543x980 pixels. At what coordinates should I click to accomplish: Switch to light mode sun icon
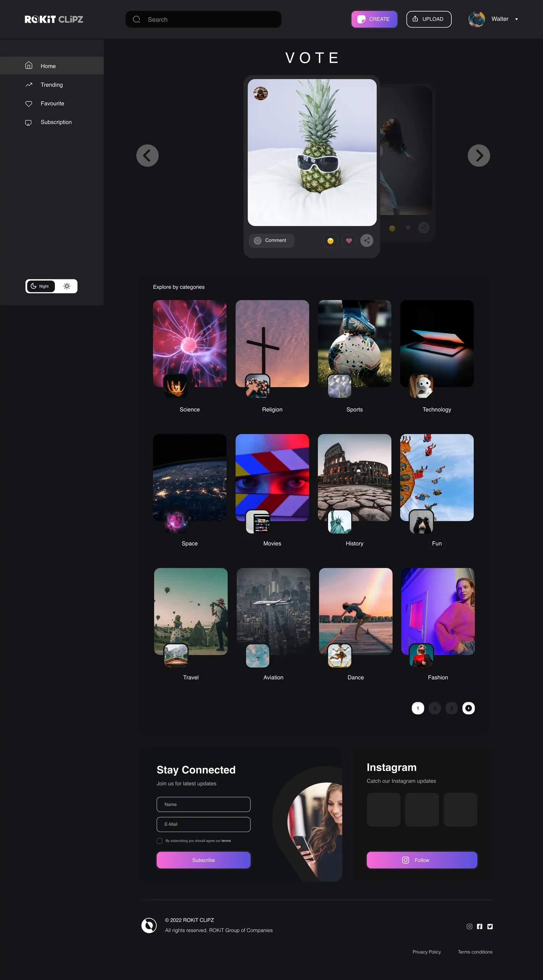pos(67,286)
